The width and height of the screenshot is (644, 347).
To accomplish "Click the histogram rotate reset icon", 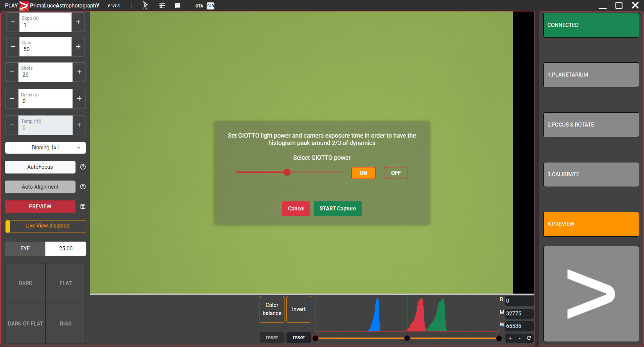I will coord(529,338).
